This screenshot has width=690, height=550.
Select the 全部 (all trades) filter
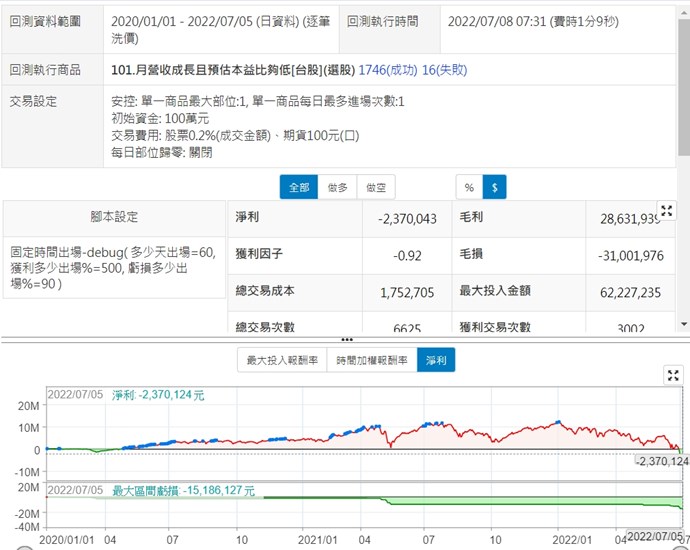[299, 187]
